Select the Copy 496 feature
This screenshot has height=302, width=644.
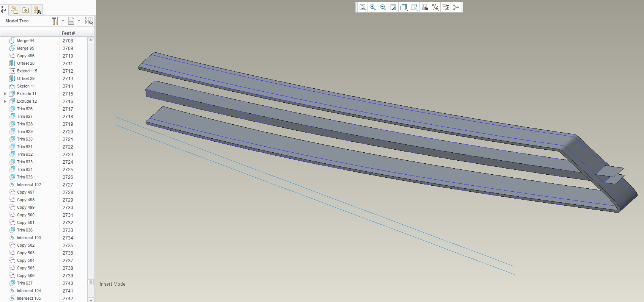[25, 56]
